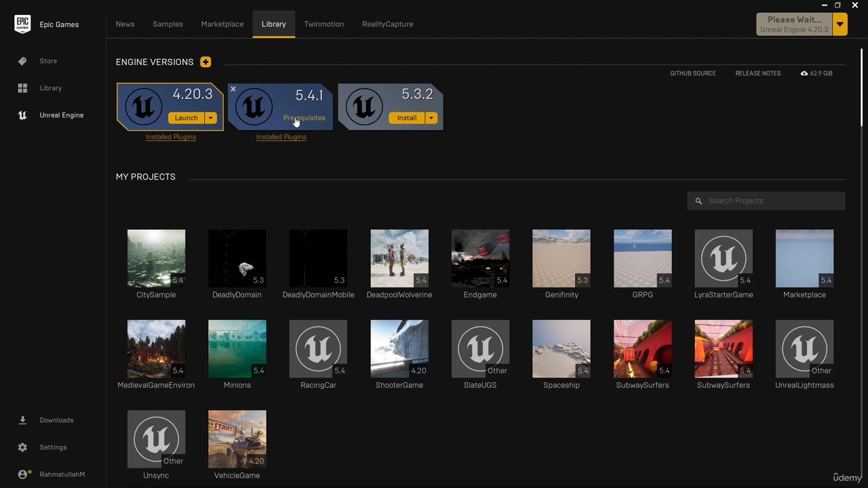Click the RahmatullahM username text

62,474
